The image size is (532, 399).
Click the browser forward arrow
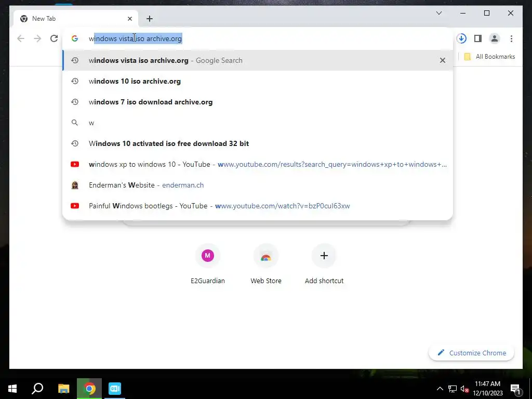point(37,38)
